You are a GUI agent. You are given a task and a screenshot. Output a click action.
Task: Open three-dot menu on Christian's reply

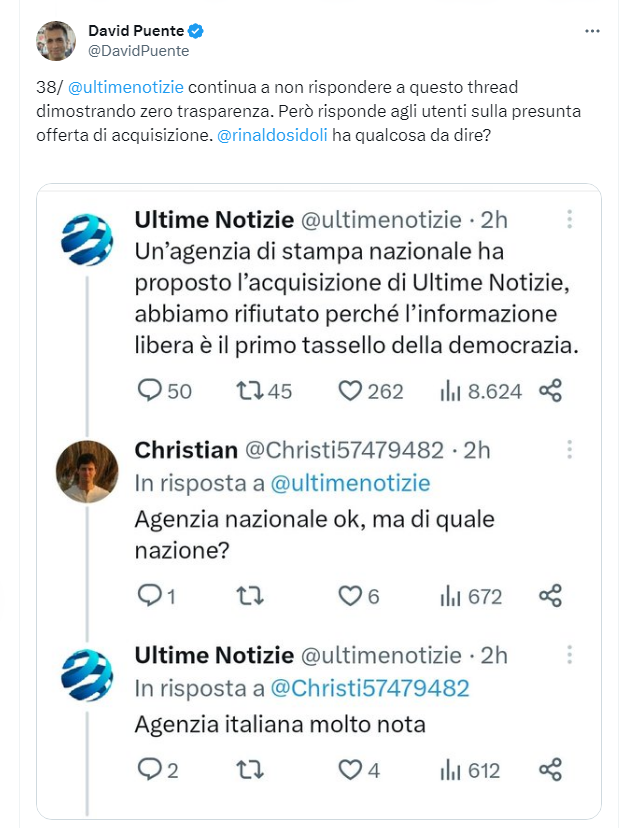click(x=570, y=449)
